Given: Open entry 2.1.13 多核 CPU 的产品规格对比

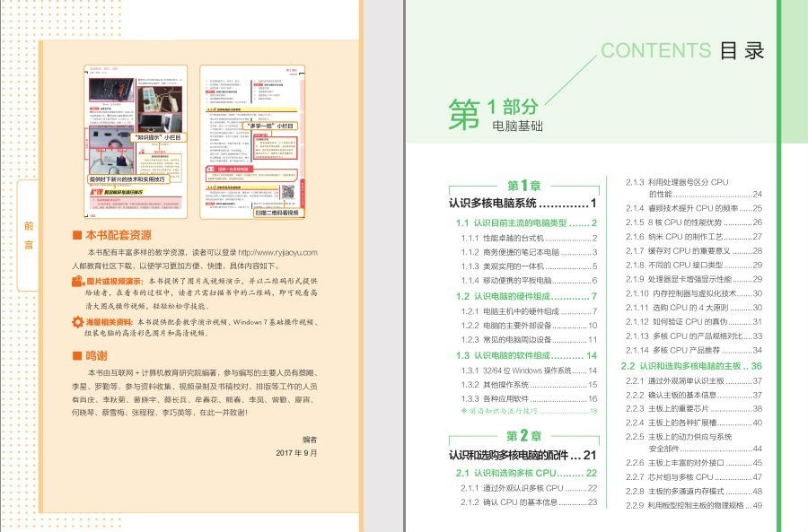Looking at the screenshot, I should pos(694,336).
